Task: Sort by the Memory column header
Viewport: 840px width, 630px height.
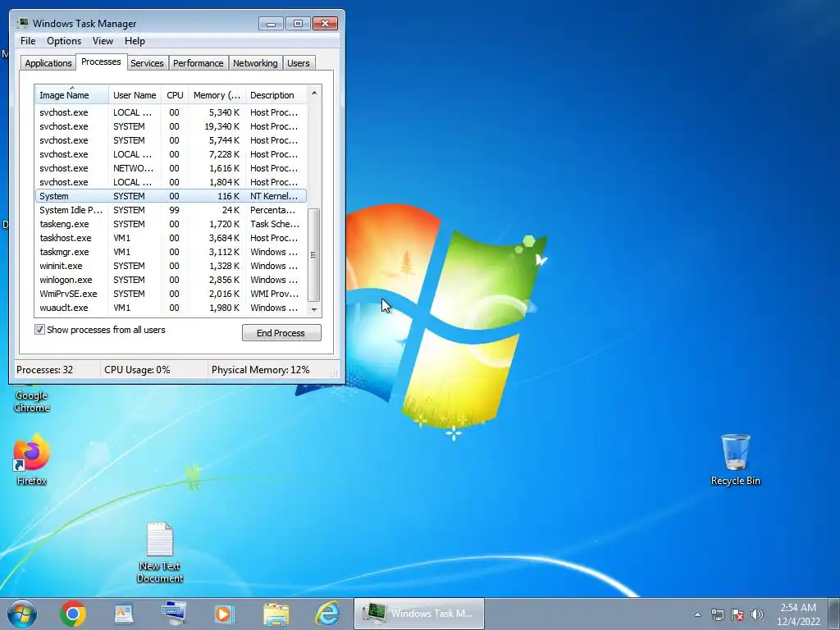Action: point(217,95)
